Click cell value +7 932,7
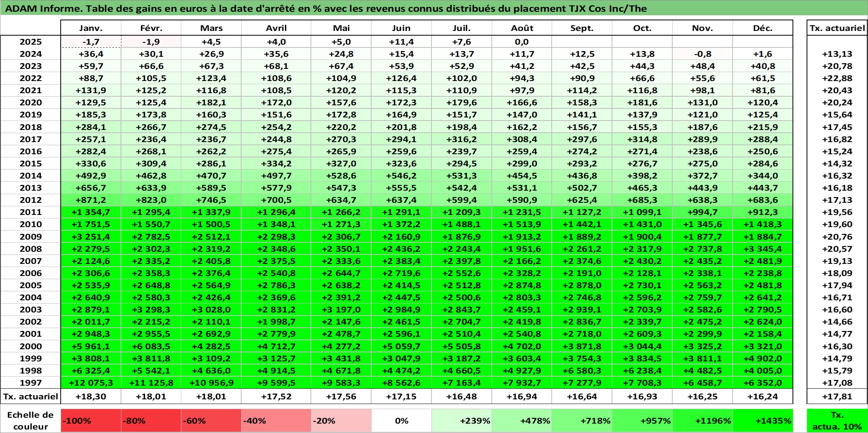Viewport: 868px width, 433px height. coord(522,383)
